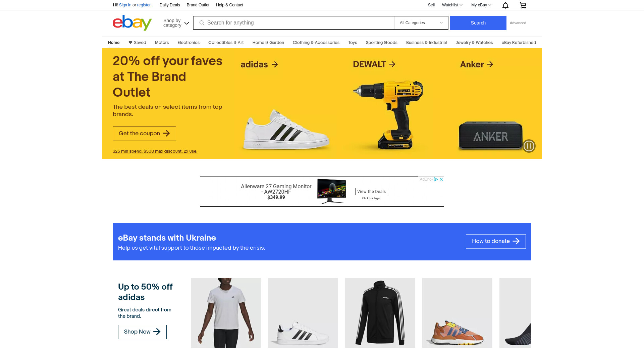Open the All Categories dropdown
Image resolution: width=644 pixels, height=349 pixels.
click(421, 23)
